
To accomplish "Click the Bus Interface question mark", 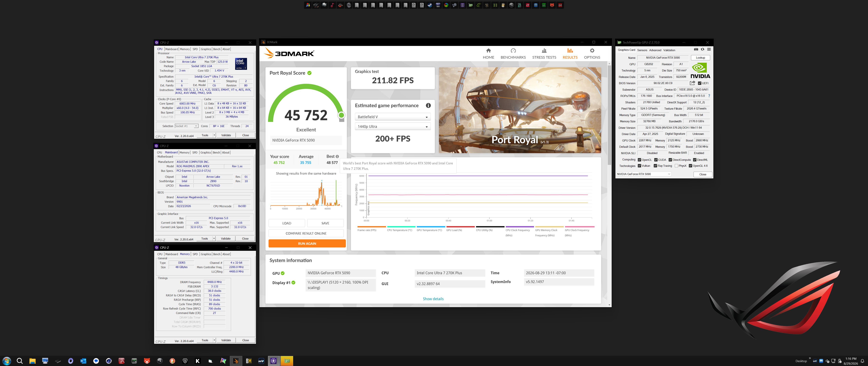I will point(709,96).
